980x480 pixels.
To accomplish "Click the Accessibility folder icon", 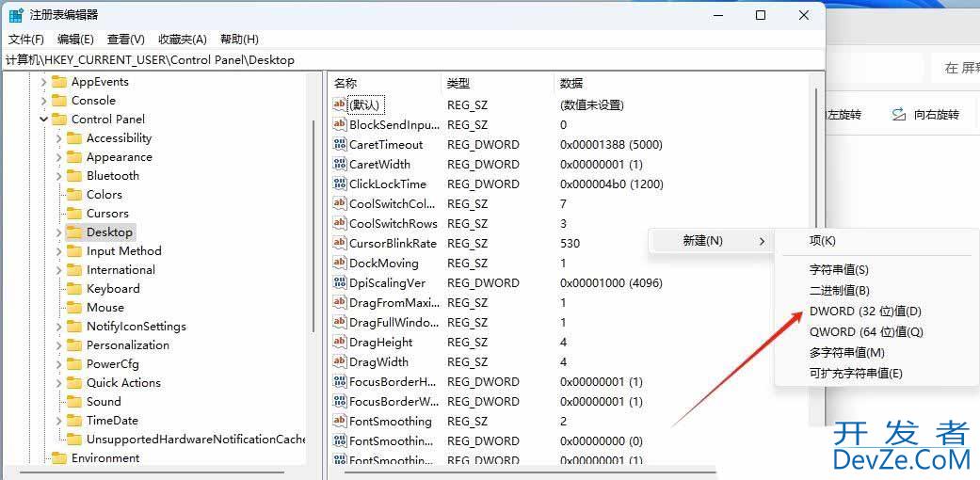I will (74, 138).
